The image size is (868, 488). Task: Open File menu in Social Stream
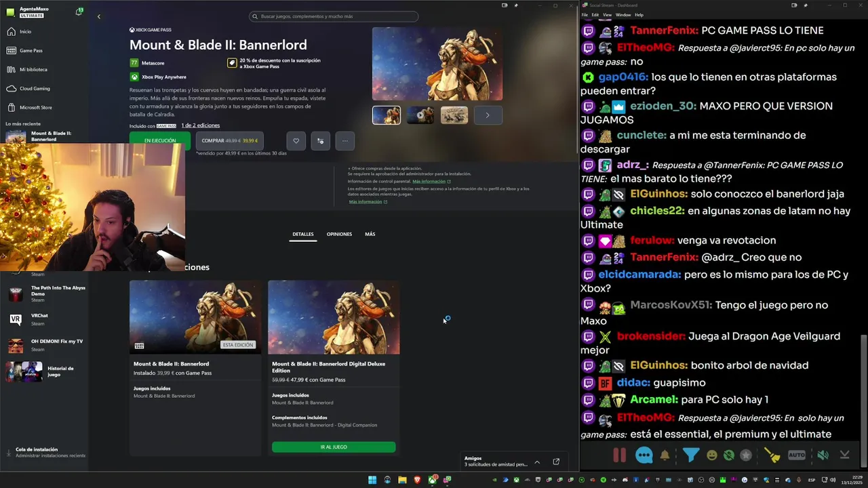(585, 15)
